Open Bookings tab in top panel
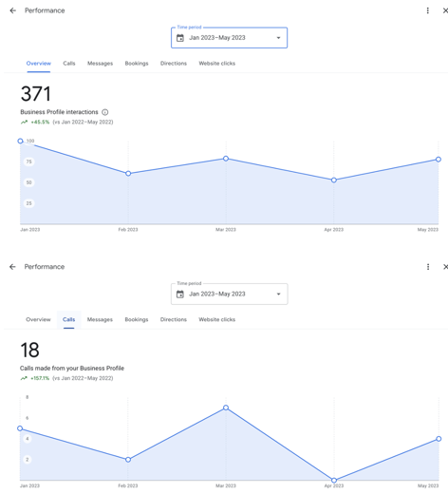 click(x=137, y=64)
